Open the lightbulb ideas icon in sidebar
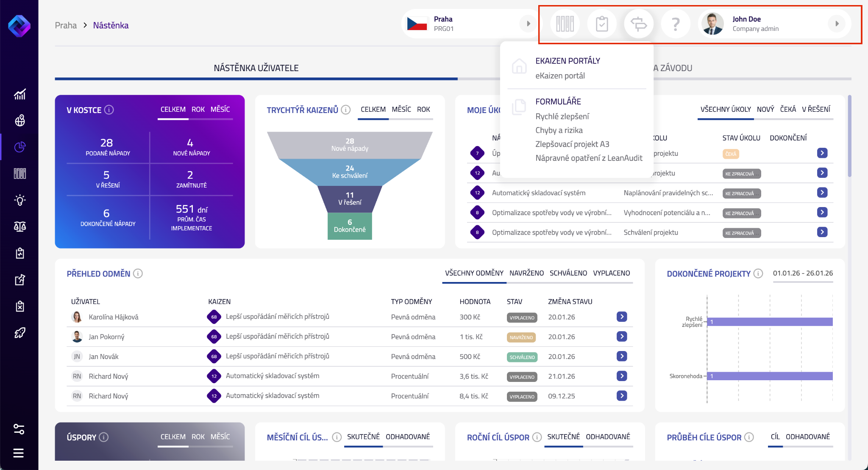Viewport: 868px width, 470px height. click(x=19, y=200)
